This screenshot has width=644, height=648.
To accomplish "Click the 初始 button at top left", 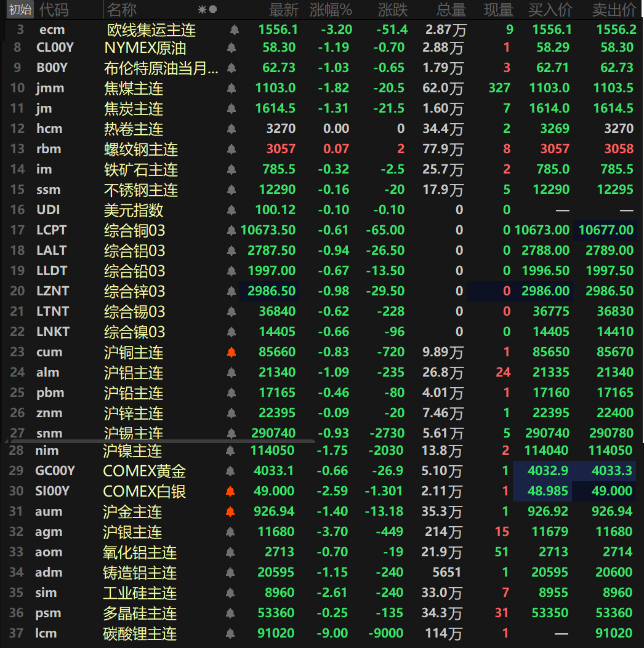I will point(20,9).
